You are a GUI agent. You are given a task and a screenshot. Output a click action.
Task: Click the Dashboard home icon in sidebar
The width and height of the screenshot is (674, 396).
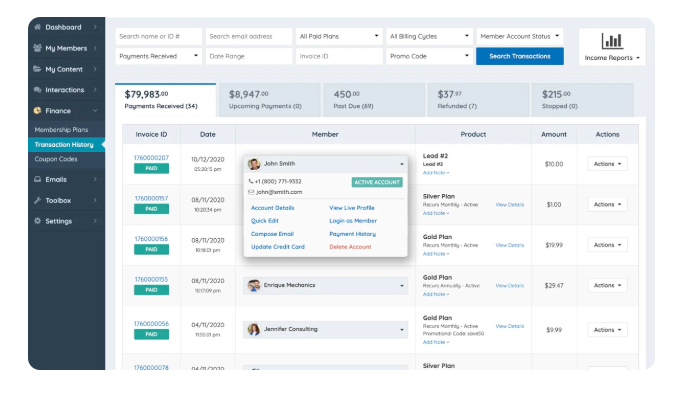pyautogui.click(x=37, y=27)
